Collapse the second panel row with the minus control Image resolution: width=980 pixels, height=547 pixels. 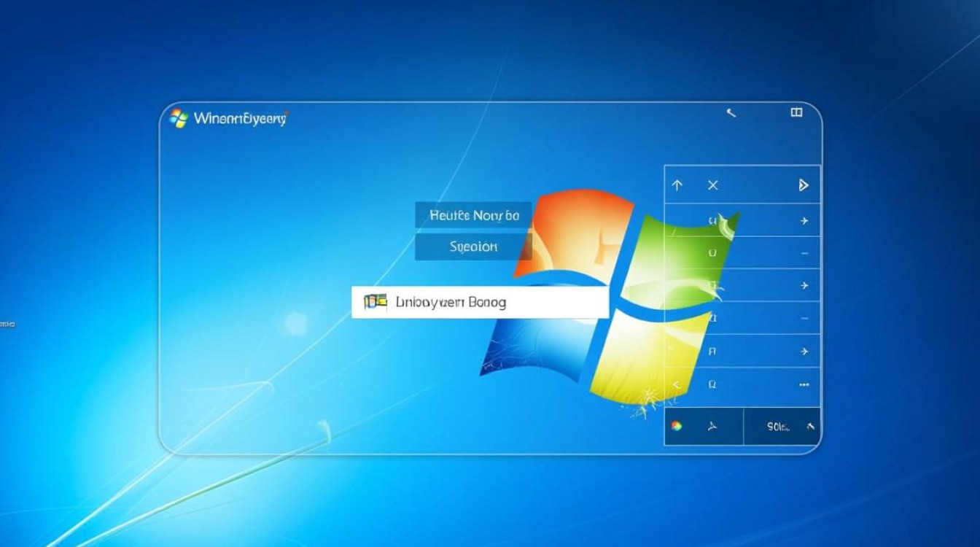click(804, 252)
